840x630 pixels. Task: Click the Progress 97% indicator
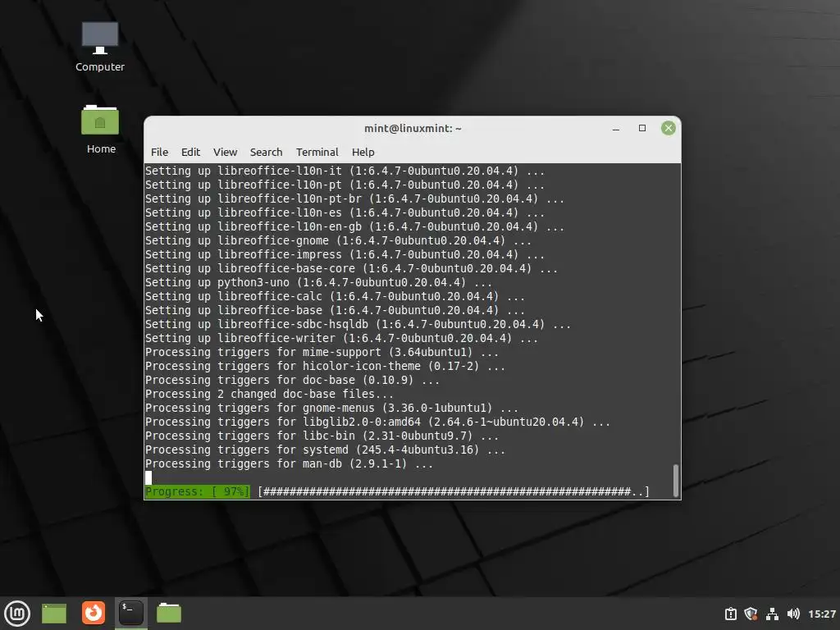pos(197,491)
